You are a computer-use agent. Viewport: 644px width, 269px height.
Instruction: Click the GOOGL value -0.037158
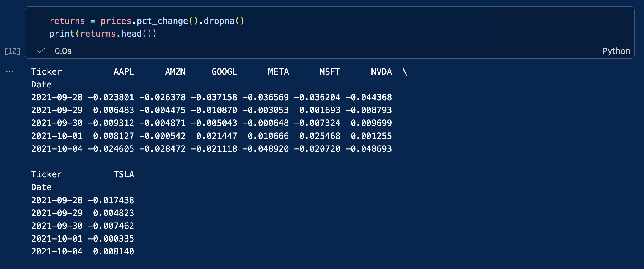click(x=214, y=97)
